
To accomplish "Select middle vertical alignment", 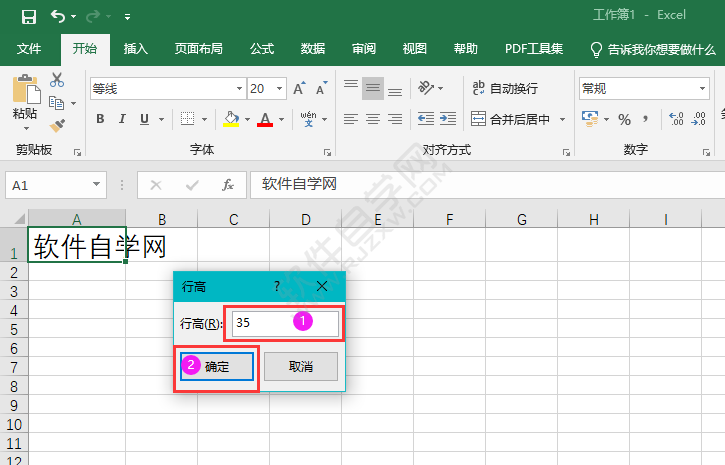I will coord(373,88).
